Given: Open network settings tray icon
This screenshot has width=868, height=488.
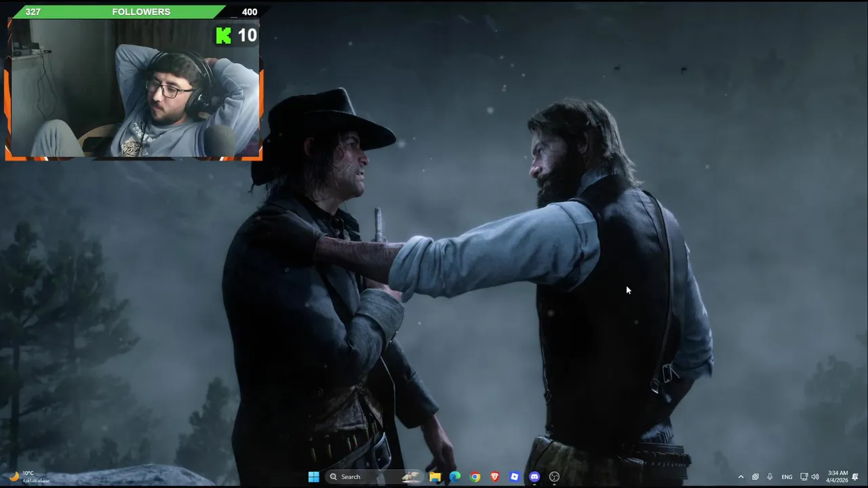Looking at the screenshot, I should coord(804,476).
